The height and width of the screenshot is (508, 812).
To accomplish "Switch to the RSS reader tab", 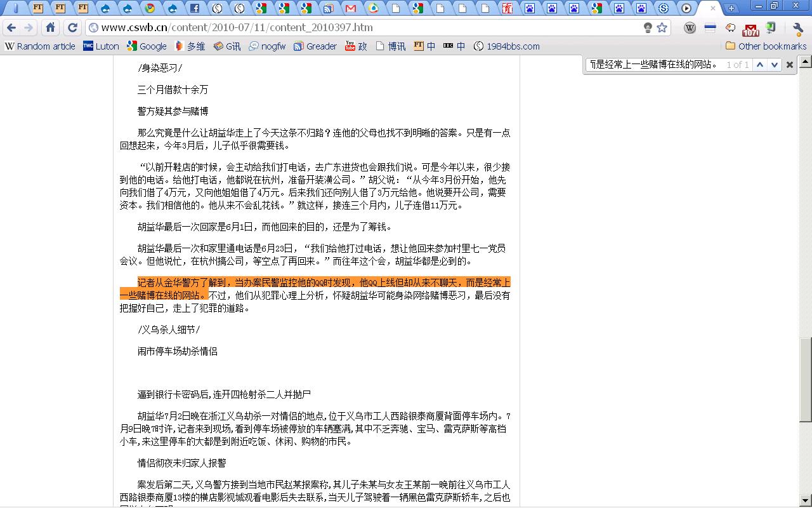I will pyautogui.click(x=328, y=8).
